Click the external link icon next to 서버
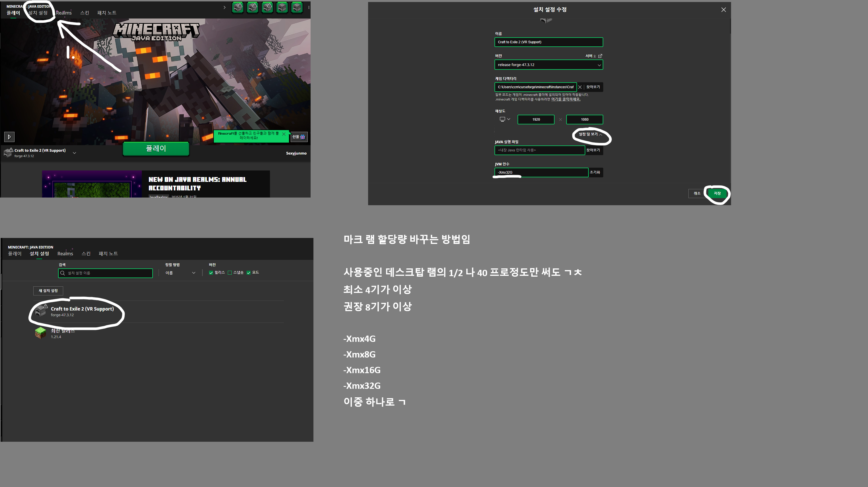Viewport: 868px width, 487px height. tap(600, 56)
